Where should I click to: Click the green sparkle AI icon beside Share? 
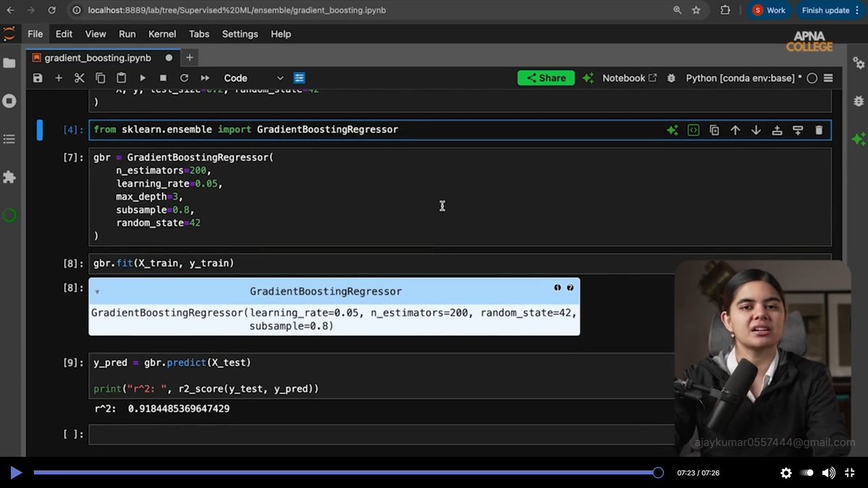(588, 78)
